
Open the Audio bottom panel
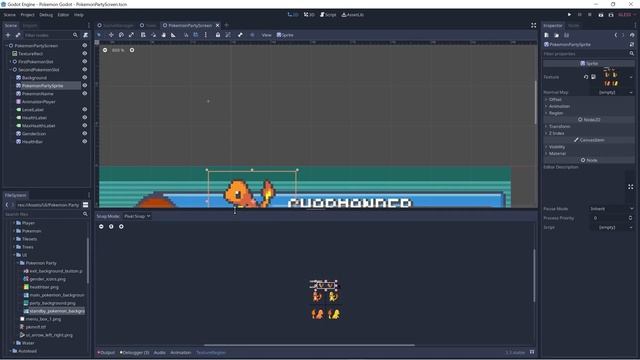[x=160, y=353]
